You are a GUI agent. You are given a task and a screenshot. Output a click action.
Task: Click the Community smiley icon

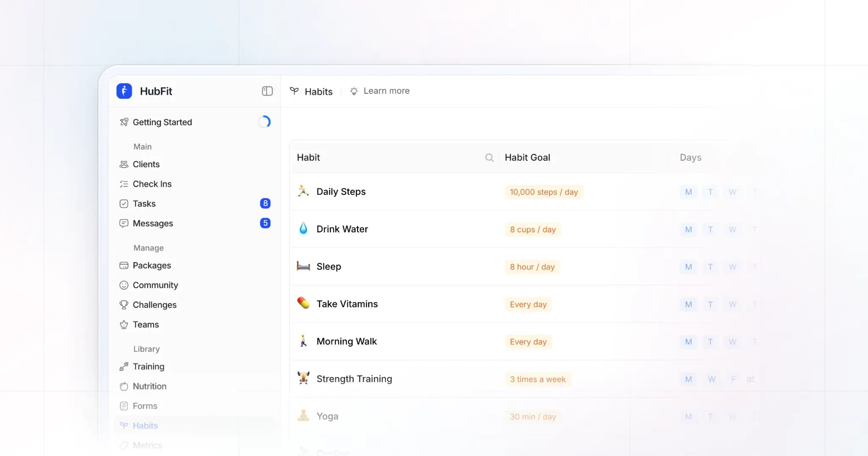(x=124, y=285)
